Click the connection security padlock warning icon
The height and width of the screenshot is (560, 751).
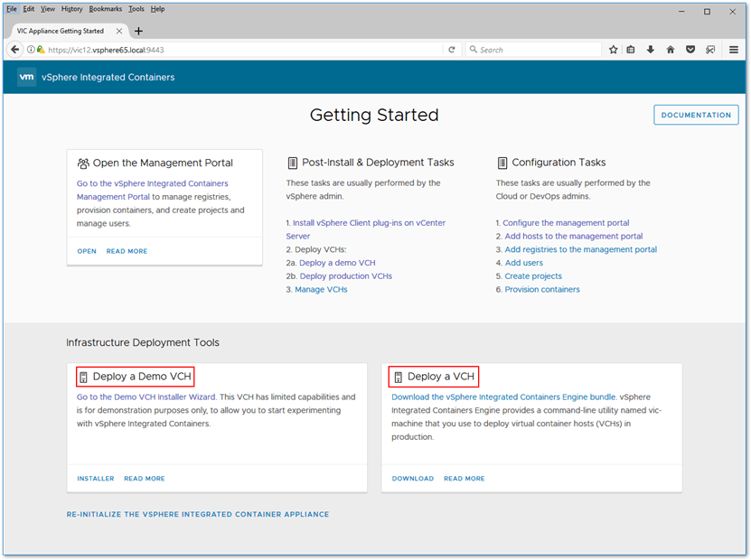pyautogui.click(x=41, y=50)
